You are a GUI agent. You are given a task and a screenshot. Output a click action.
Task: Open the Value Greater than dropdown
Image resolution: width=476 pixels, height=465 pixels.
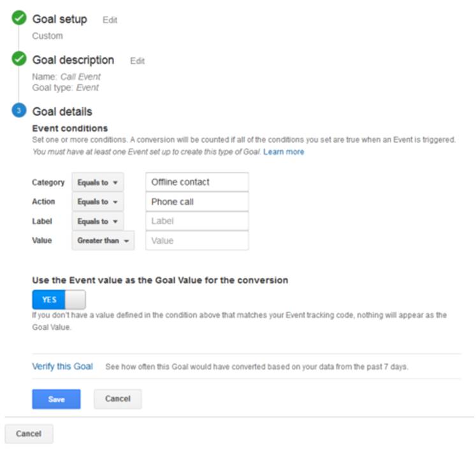[103, 240]
